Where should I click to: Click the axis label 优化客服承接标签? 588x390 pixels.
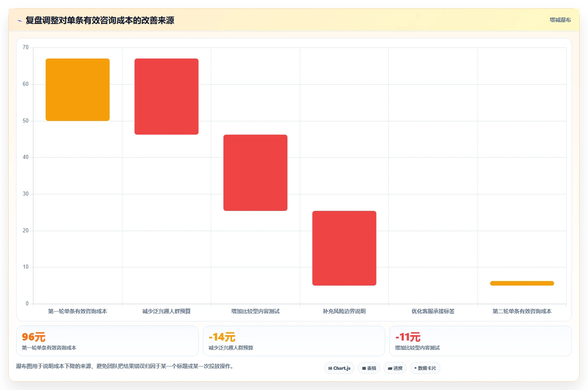point(433,311)
